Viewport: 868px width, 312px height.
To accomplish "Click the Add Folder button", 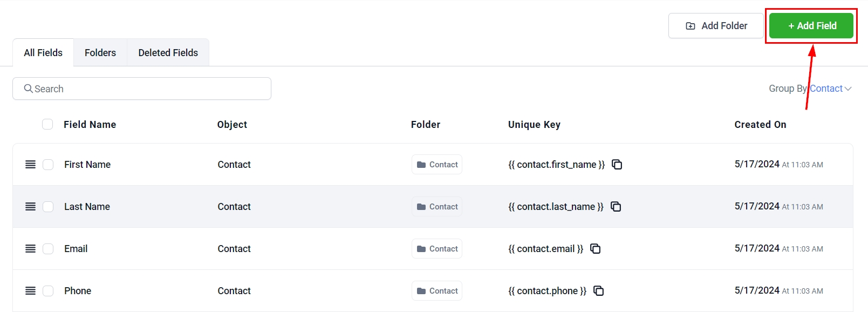I will tap(716, 26).
